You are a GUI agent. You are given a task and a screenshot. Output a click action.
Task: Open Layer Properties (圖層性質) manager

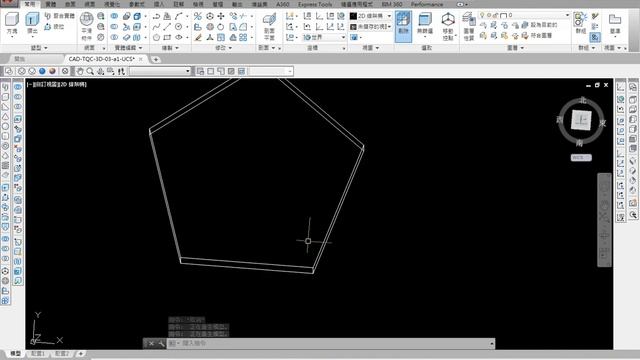(468, 26)
